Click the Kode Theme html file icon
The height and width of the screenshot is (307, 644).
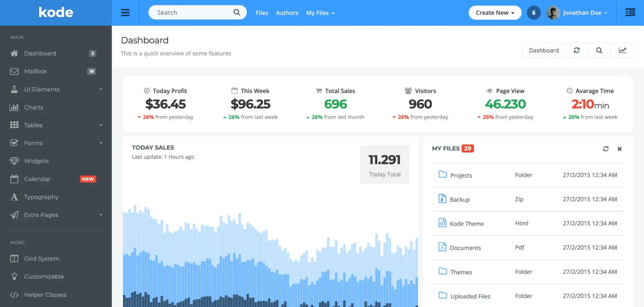[442, 223]
